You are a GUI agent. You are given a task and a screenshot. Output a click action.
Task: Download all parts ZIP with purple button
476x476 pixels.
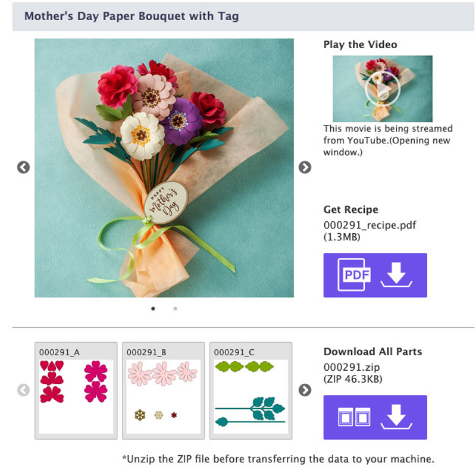click(375, 417)
